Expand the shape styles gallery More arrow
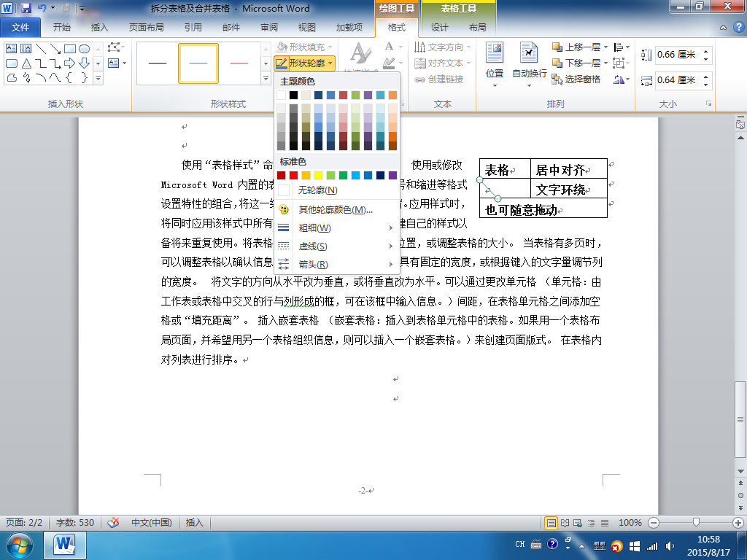This screenshot has width=747, height=560. [x=266, y=78]
